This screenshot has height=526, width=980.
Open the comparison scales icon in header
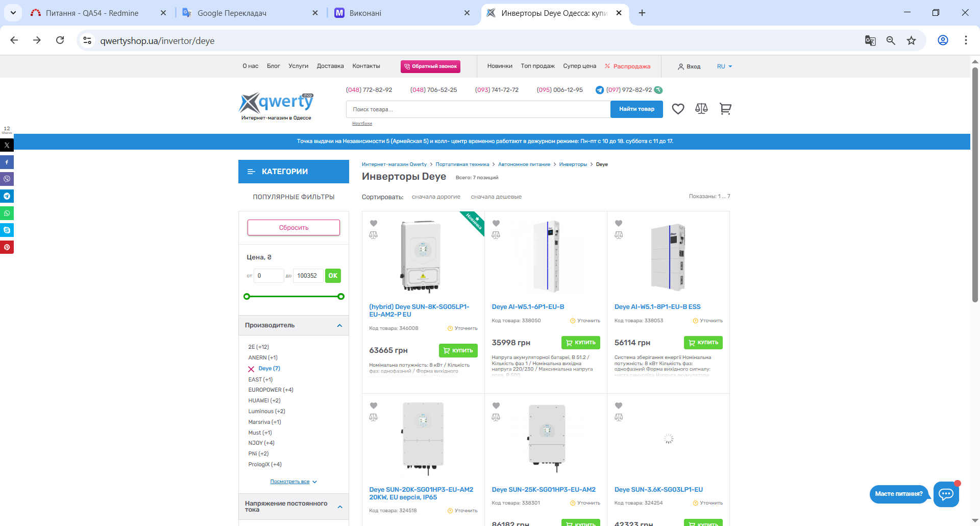[701, 109]
